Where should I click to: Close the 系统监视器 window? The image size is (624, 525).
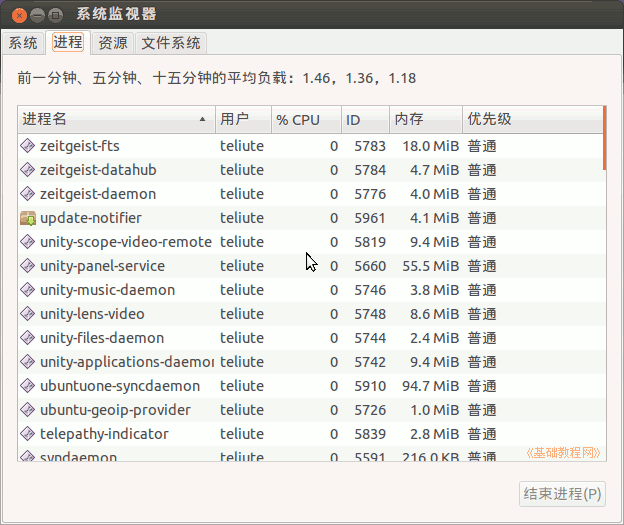click(20, 15)
